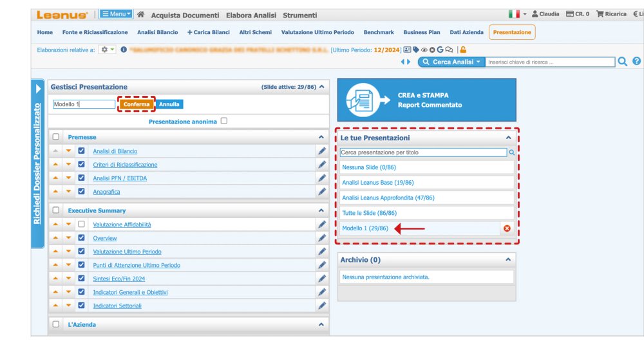Move Analisi PFN / EBITDA down
Image resolution: width=644 pixels, height=350 pixels.
coord(69,178)
